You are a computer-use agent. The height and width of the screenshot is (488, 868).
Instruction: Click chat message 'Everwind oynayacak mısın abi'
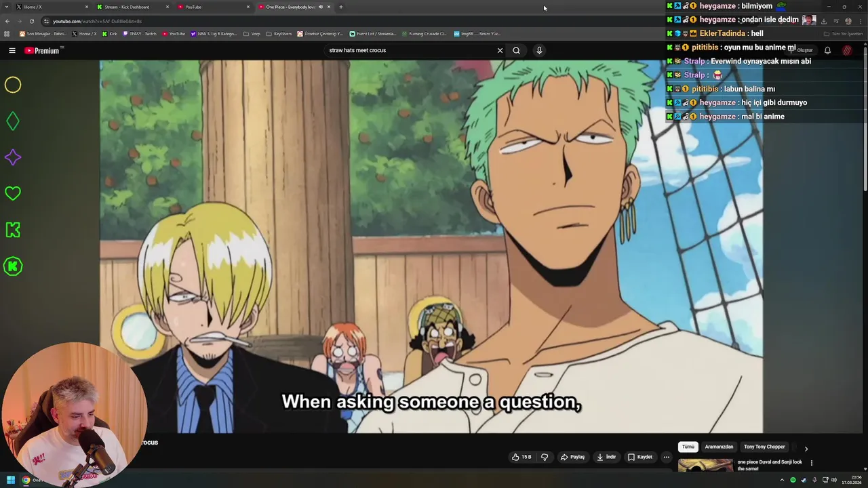point(761,61)
